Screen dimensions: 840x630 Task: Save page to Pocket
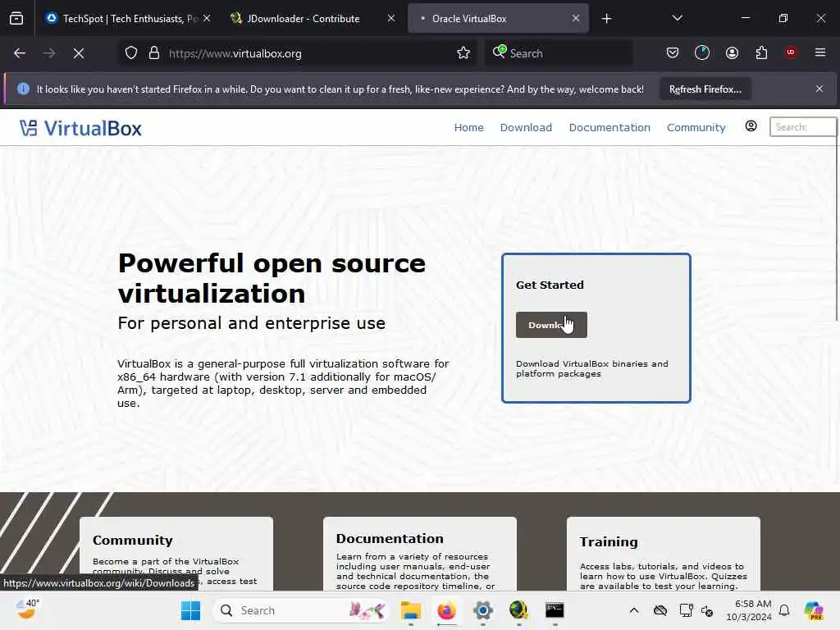point(673,52)
